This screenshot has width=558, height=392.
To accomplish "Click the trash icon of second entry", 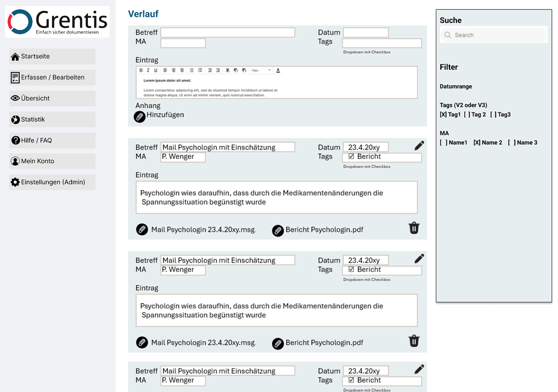I will click(x=414, y=341).
